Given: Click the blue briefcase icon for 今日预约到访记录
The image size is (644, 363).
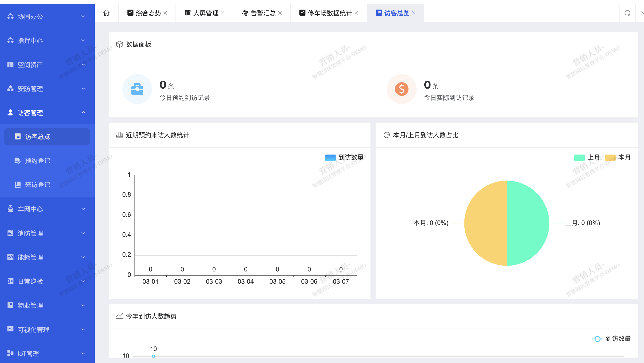Looking at the screenshot, I should point(137,89).
